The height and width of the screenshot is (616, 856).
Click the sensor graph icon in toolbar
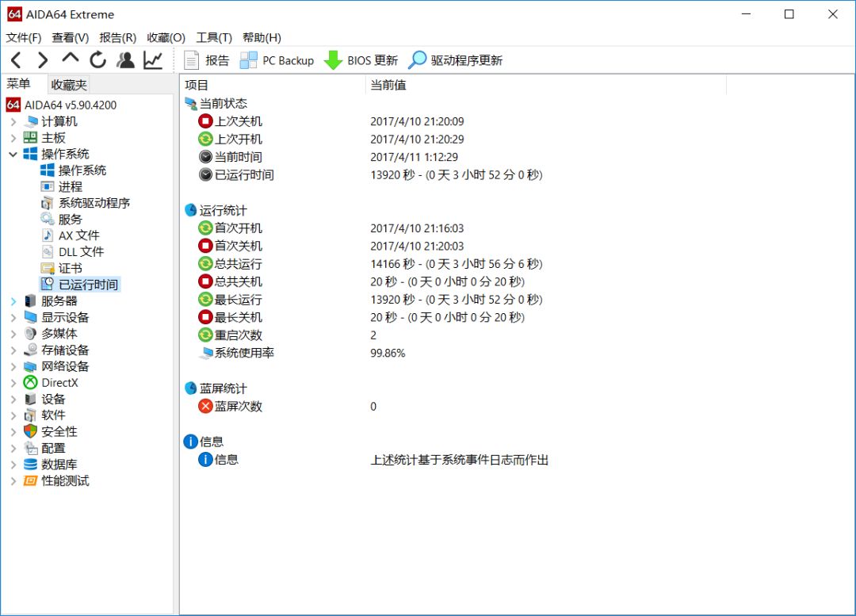coord(151,59)
